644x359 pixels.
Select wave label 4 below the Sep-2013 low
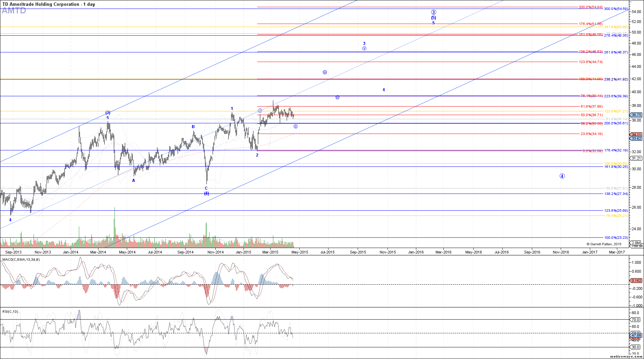(10, 220)
